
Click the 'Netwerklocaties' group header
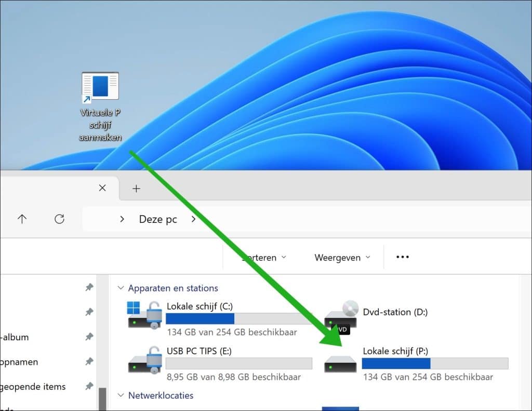coord(161,395)
